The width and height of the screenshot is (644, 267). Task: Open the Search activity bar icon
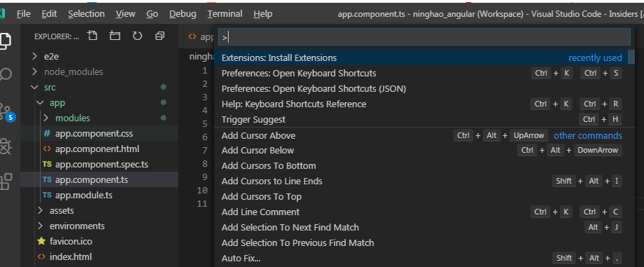click(x=6, y=75)
